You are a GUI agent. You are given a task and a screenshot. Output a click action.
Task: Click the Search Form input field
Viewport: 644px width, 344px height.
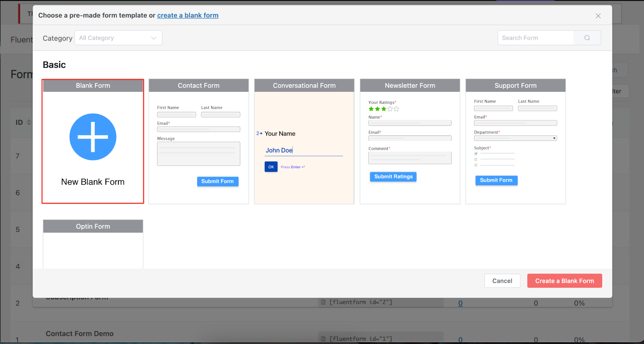(536, 38)
